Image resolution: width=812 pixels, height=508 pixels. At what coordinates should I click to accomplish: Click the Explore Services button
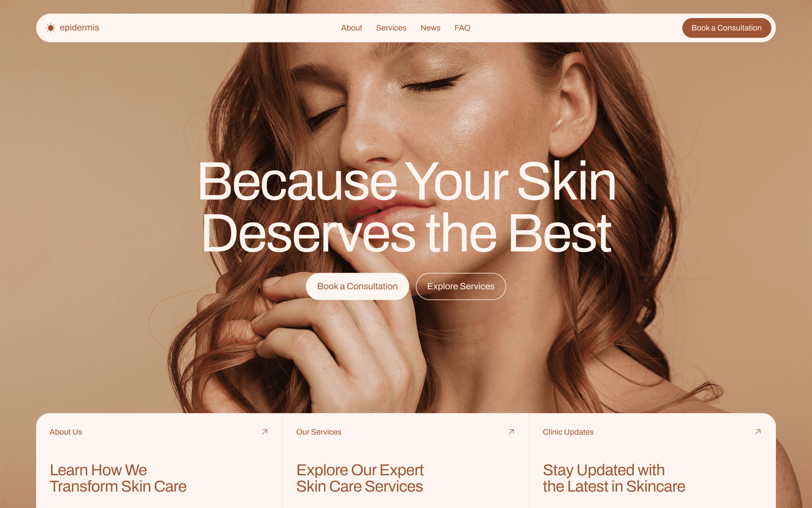tap(461, 286)
